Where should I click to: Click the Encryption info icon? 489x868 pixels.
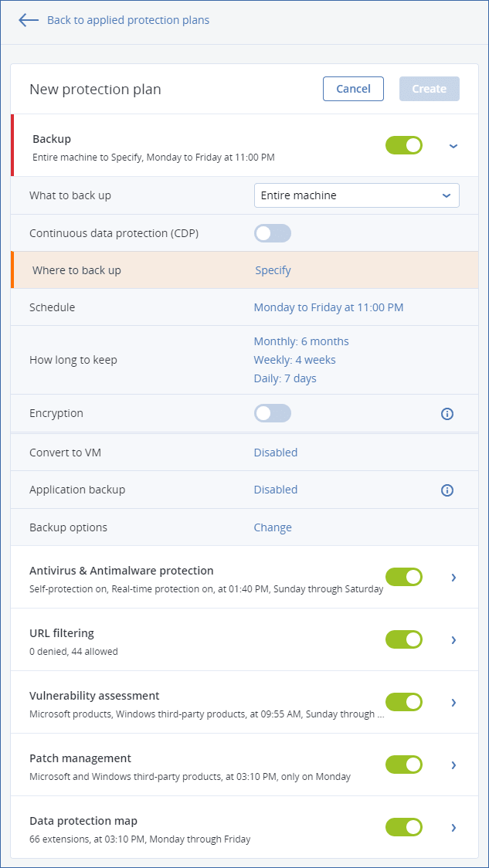[x=447, y=414]
